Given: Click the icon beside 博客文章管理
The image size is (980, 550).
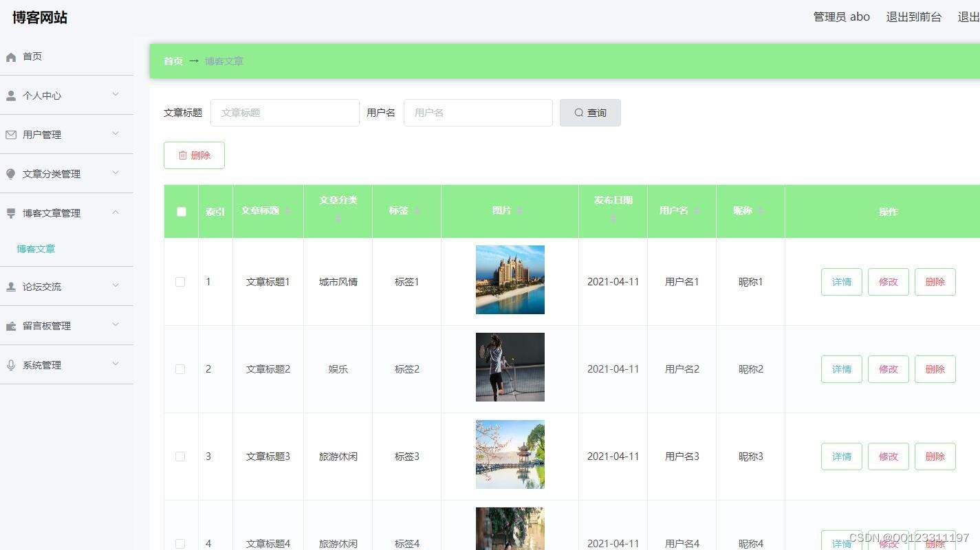Looking at the screenshot, I should (11, 213).
